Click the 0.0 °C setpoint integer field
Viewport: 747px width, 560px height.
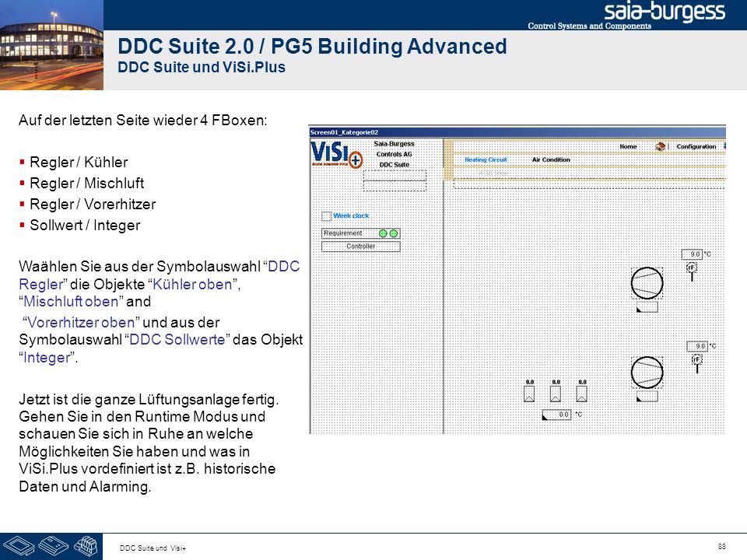[556, 415]
